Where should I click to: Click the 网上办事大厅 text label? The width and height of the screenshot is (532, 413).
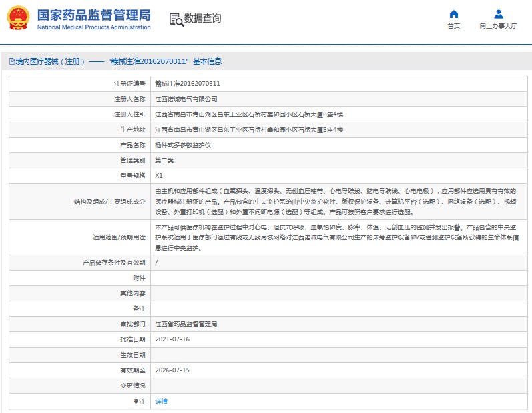coord(498,27)
